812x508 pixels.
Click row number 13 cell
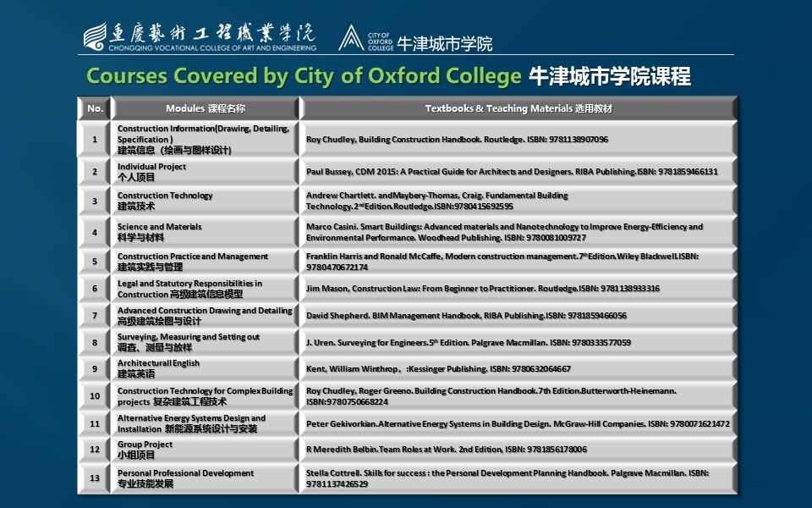(x=95, y=478)
